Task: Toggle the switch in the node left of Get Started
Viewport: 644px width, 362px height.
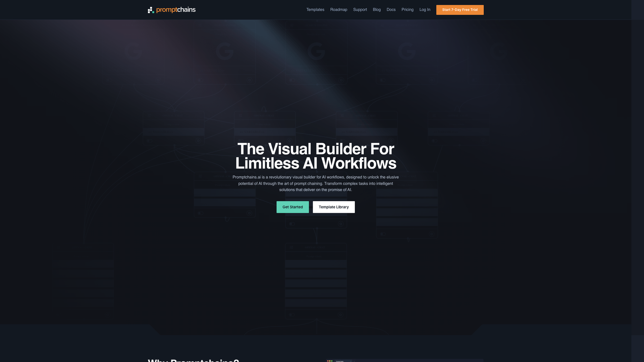Action: tap(201, 213)
